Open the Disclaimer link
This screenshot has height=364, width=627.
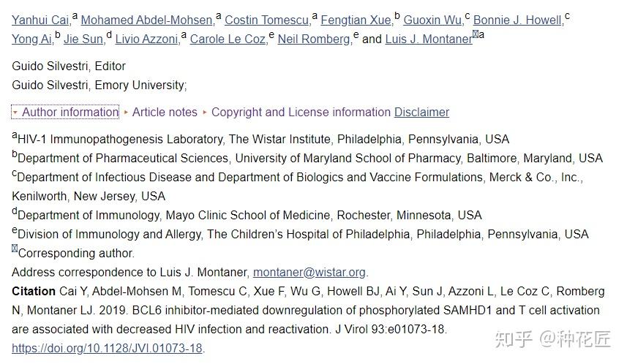422,113
